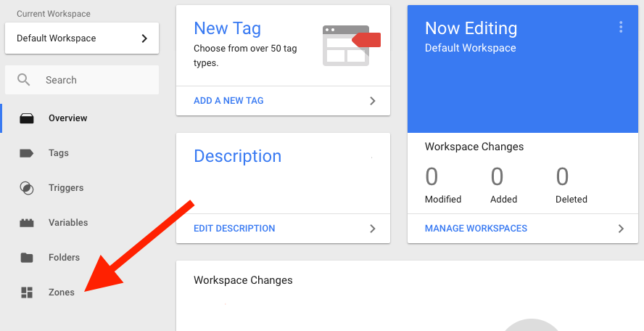Open the MANAGE WORKSPACES link
This screenshot has width=644, height=331.
(x=476, y=229)
